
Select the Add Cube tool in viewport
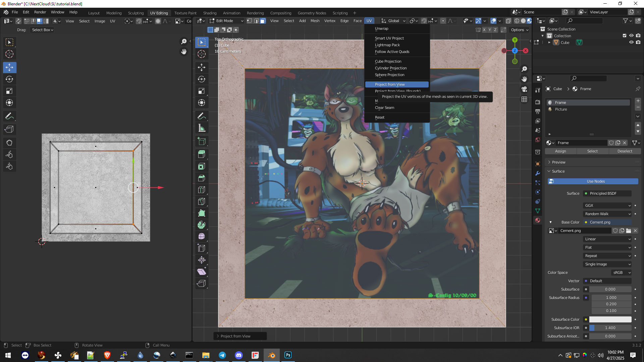pyautogui.click(x=202, y=141)
